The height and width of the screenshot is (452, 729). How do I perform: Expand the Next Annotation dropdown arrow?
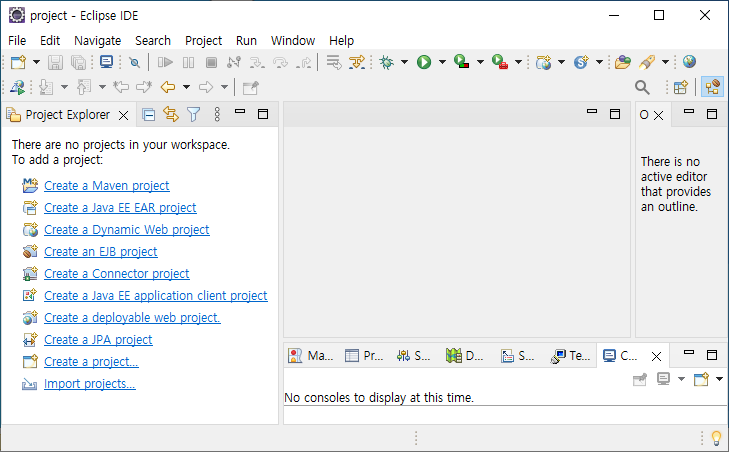(x=64, y=87)
